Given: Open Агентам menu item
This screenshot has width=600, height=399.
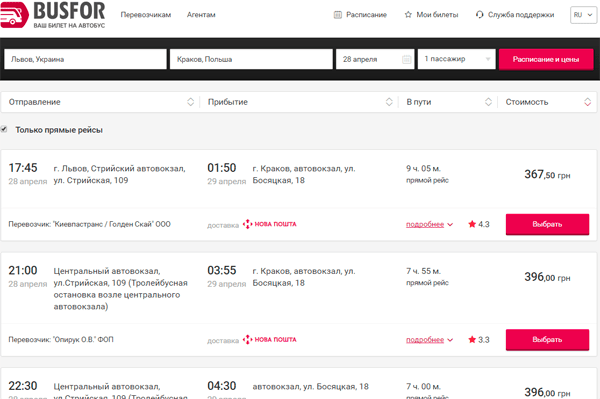Looking at the screenshot, I should pyautogui.click(x=201, y=15).
